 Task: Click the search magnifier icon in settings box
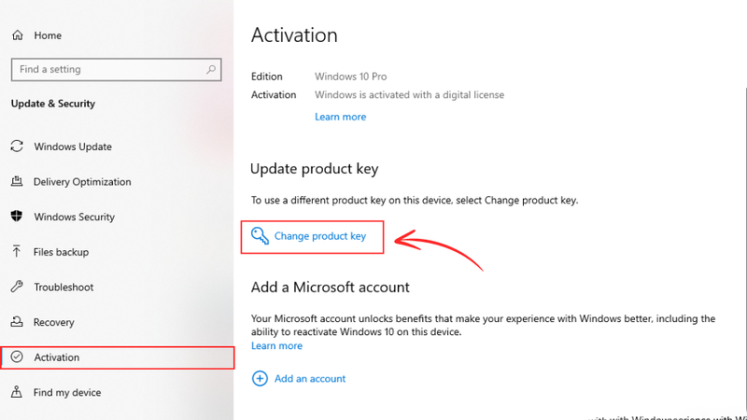coord(212,70)
